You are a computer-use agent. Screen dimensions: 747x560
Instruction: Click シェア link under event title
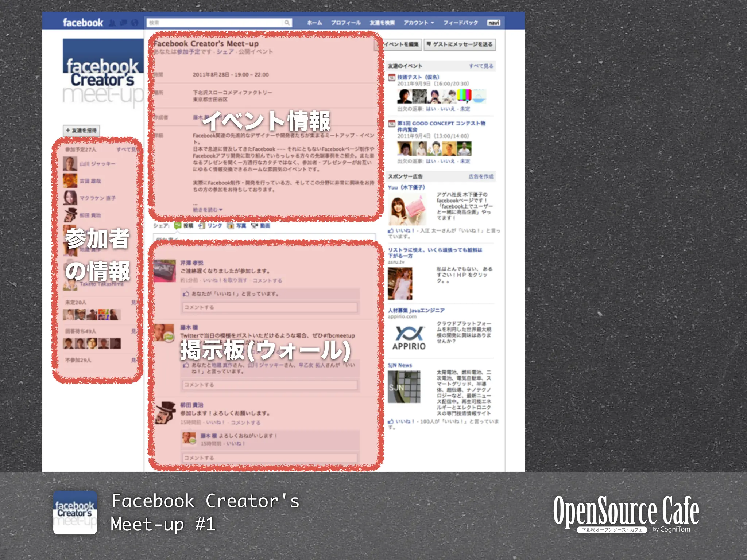(x=225, y=52)
